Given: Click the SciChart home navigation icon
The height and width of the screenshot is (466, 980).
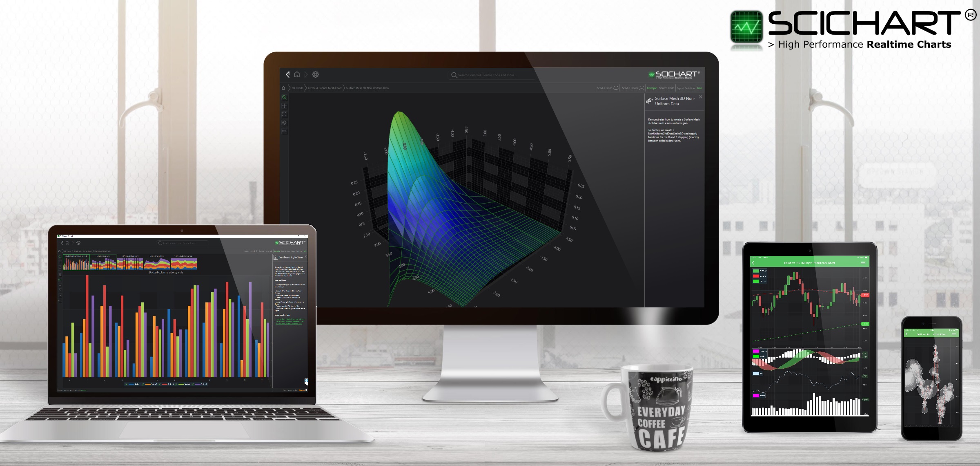Looking at the screenshot, I should 298,74.
